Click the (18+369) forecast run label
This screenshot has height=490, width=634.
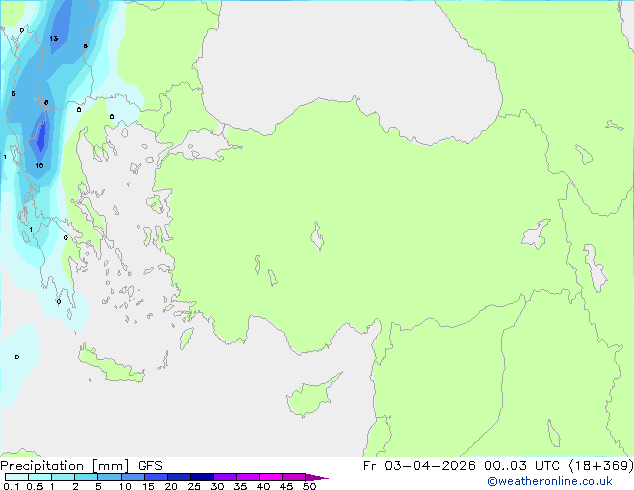pyautogui.click(x=601, y=466)
